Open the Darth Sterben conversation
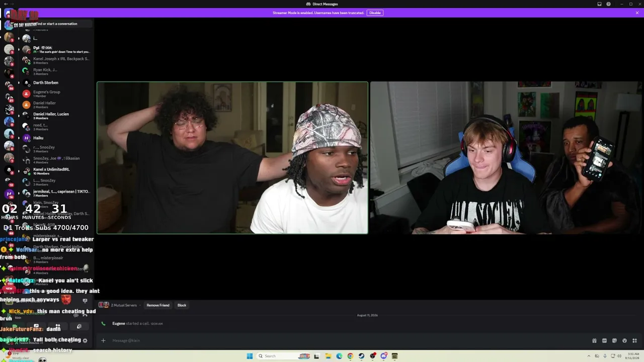Image resolution: width=644 pixels, height=362 pixels. (56, 82)
